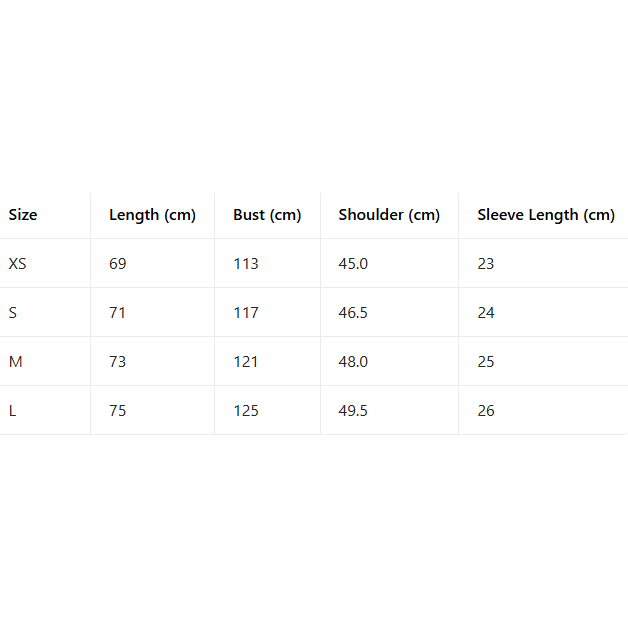This screenshot has width=628, height=629.
Task: Click the Sleeve Length (cm) header
Action: click(x=545, y=215)
